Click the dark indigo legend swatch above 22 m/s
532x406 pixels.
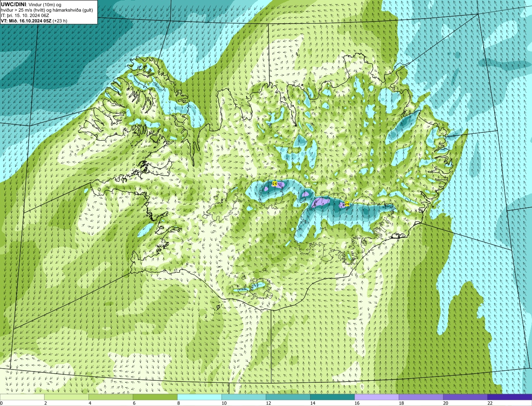coord(510,397)
